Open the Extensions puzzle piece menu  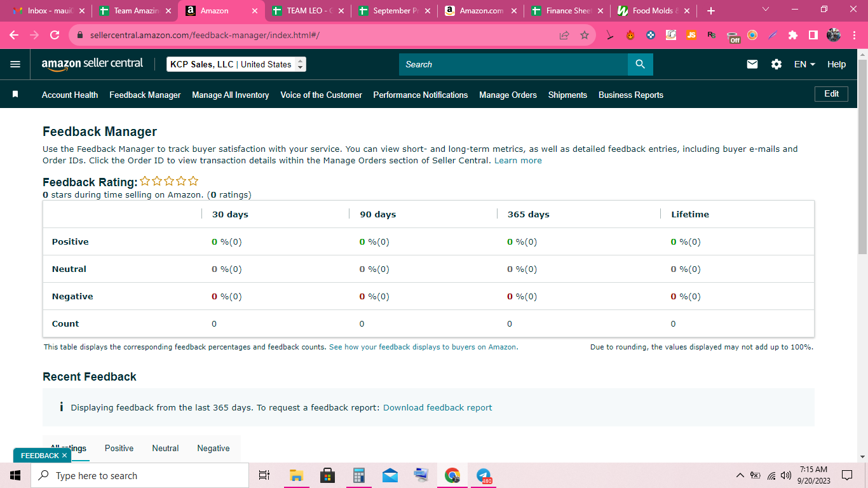tap(793, 35)
